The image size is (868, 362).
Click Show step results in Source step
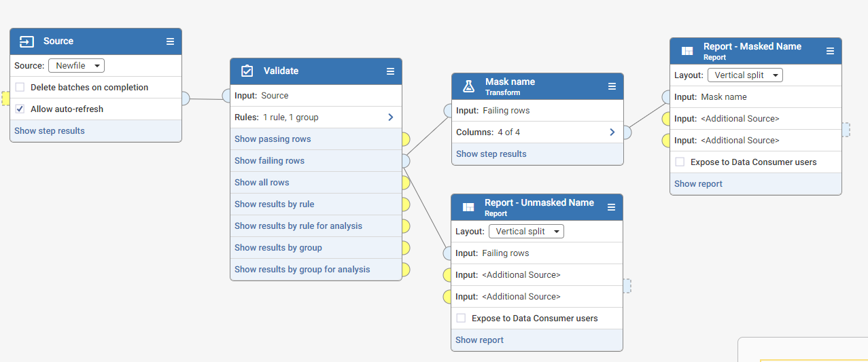coord(50,131)
